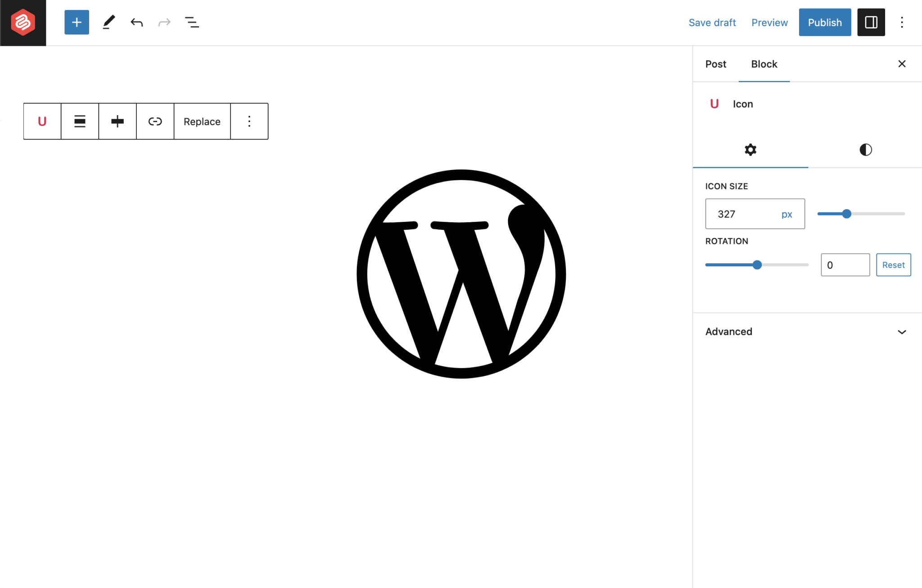Click Replace in block toolbar

[x=202, y=121]
